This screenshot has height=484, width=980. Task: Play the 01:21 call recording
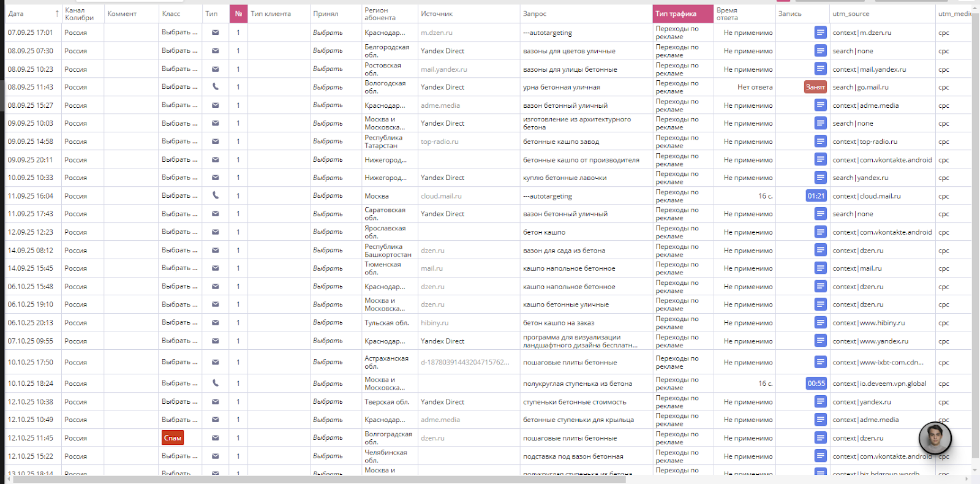point(816,196)
